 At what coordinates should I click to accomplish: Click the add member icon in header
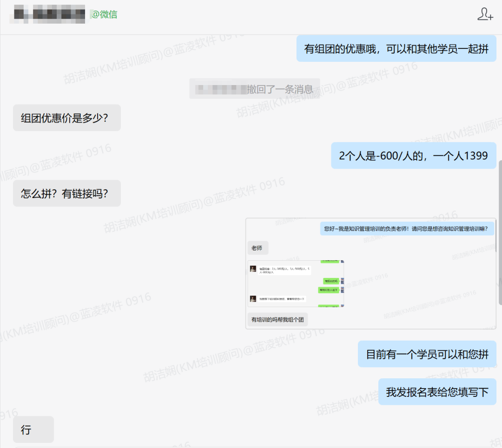pos(485,14)
